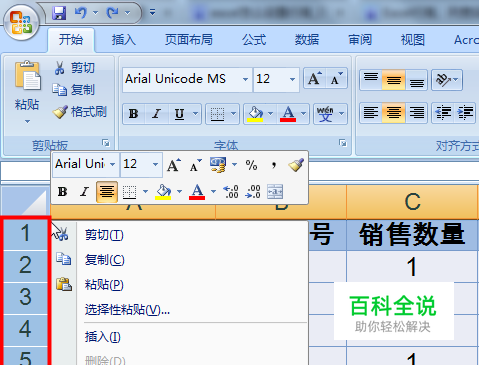The image size is (479, 365).
Task: Decrease indent in ribbon
Action: pyautogui.click(x=443, y=113)
